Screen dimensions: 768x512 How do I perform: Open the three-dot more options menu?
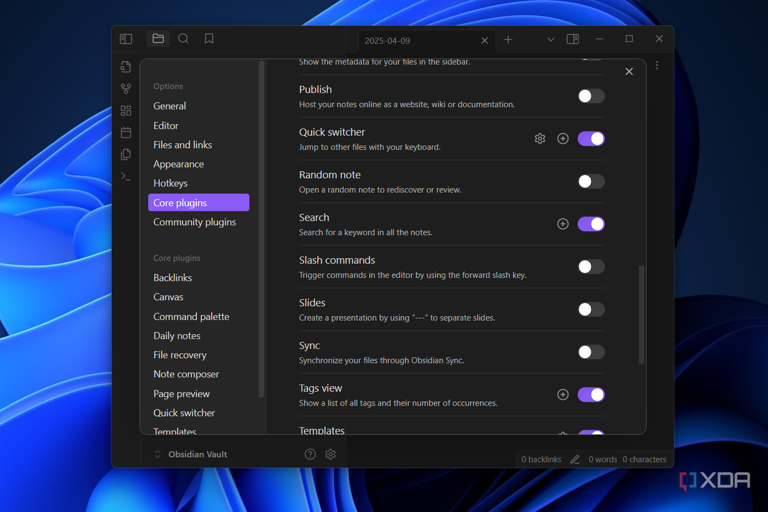657,66
